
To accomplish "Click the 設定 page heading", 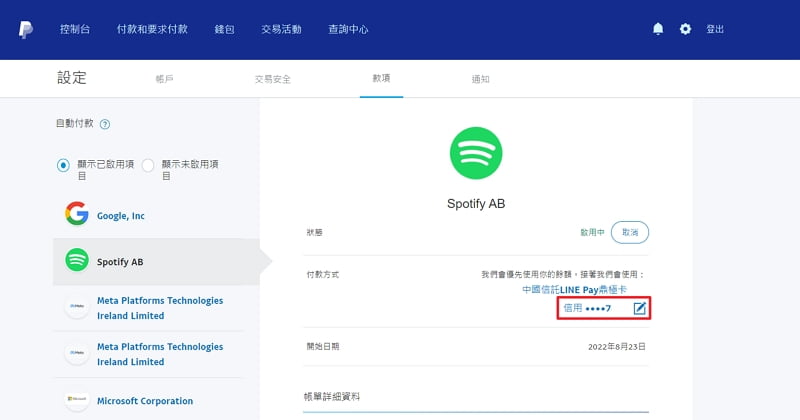I will [x=71, y=78].
